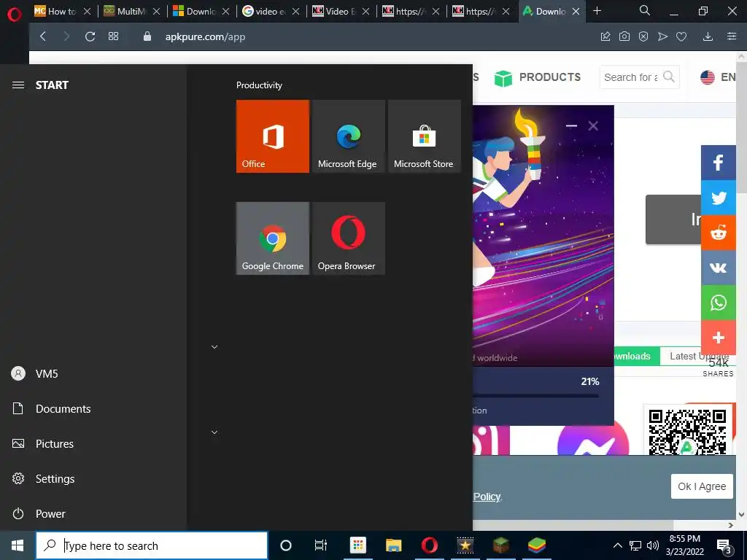Open the Opera menu logo button
The width and height of the screenshot is (747, 560).
[x=15, y=15]
